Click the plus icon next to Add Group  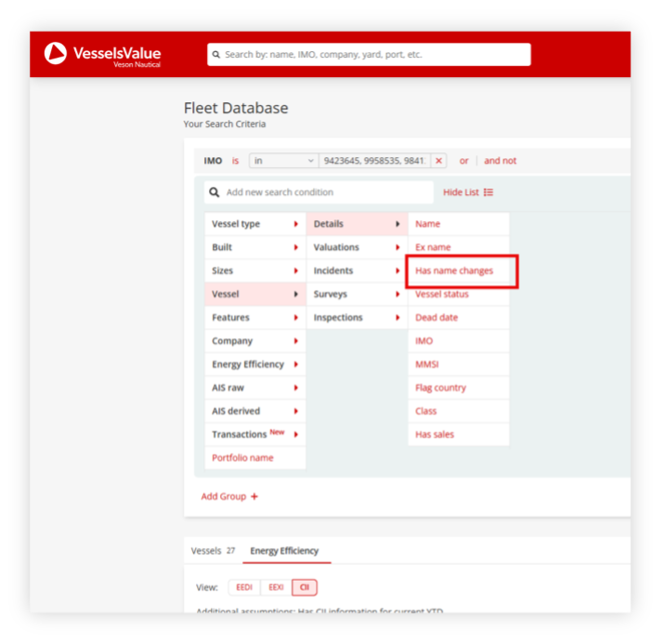coord(254,496)
